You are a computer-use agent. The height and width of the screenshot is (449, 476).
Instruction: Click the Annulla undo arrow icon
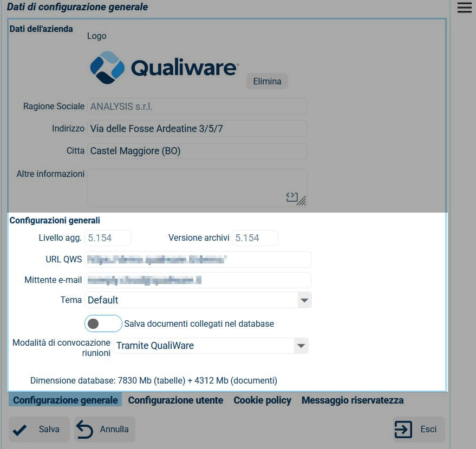(84, 430)
